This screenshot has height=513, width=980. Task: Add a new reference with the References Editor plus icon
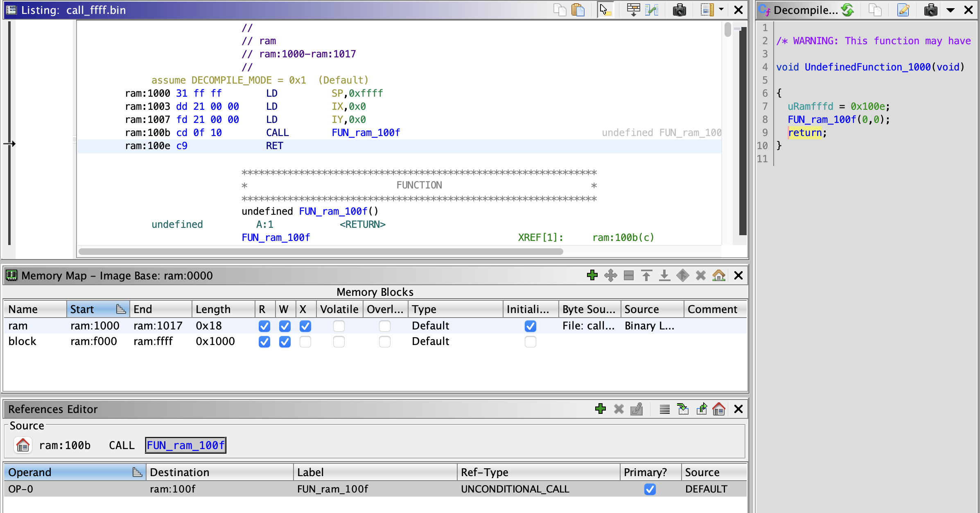click(601, 409)
